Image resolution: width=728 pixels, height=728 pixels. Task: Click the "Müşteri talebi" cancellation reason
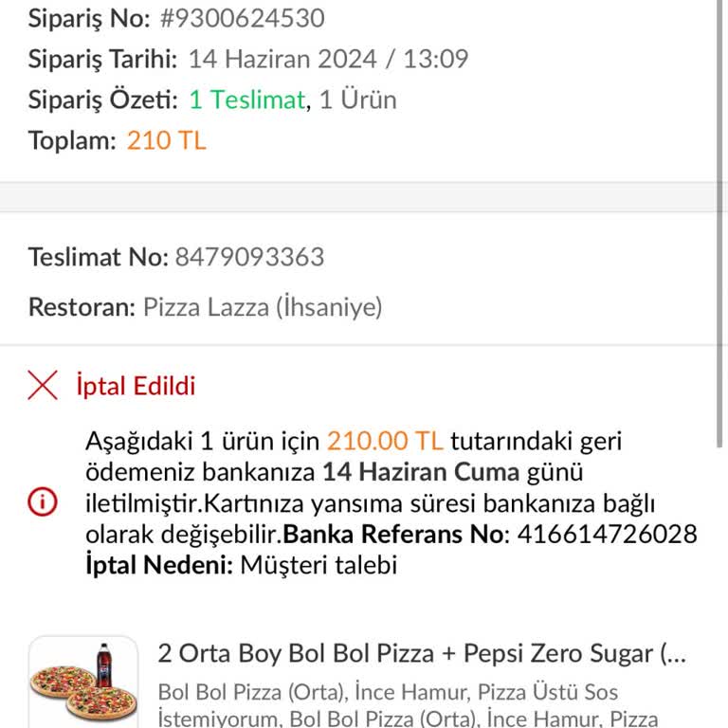(318, 566)
